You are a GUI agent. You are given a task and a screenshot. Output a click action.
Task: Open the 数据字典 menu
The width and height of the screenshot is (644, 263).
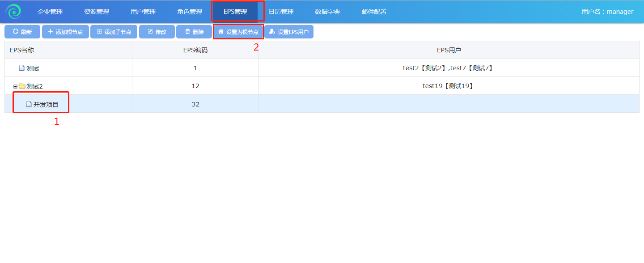point(327,12)
